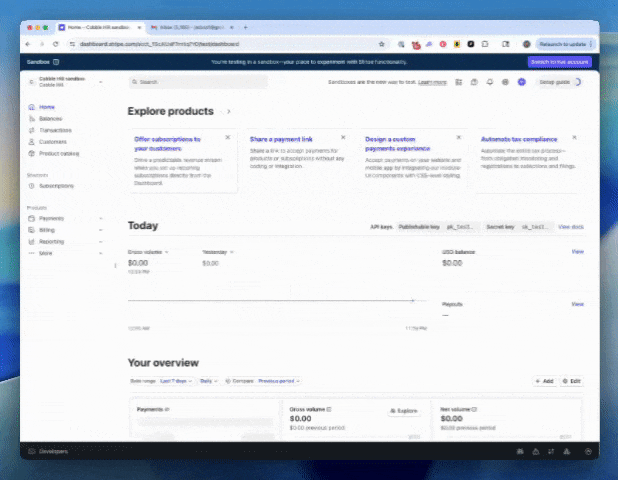Viewport: 618px width, 480px height.
Task: Click into the Search field
Action: point(198,82)
